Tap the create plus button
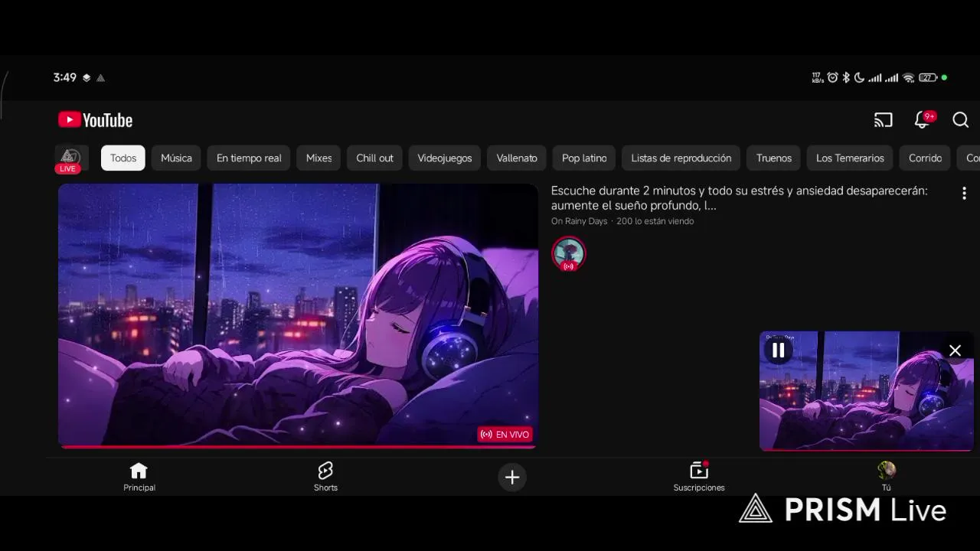This screenshot has height=551, width=980. tap(512, 478)
